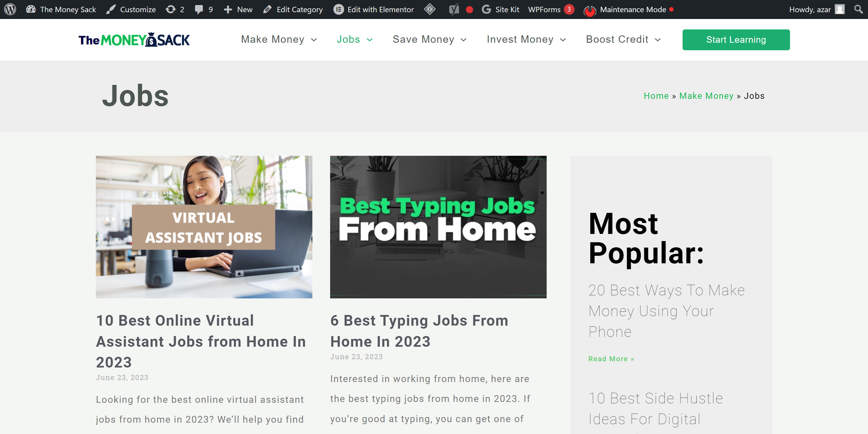Image resolution: width=868 pixels, height=434 pixels.
Task: Click Customize in admin bar
Action: (138, 9)
